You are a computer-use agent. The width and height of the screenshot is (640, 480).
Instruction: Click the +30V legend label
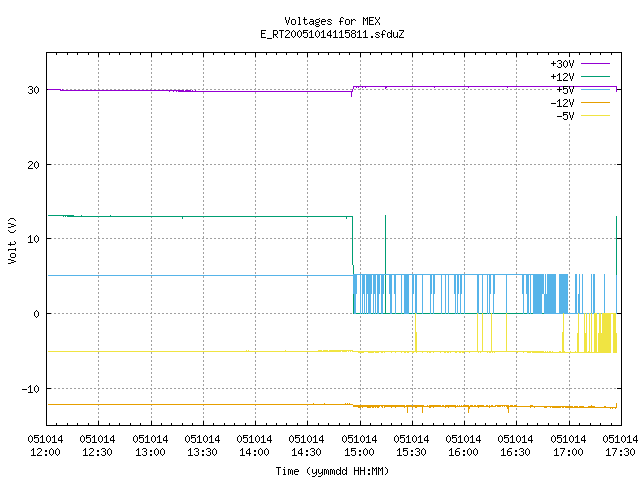[562, 64]
